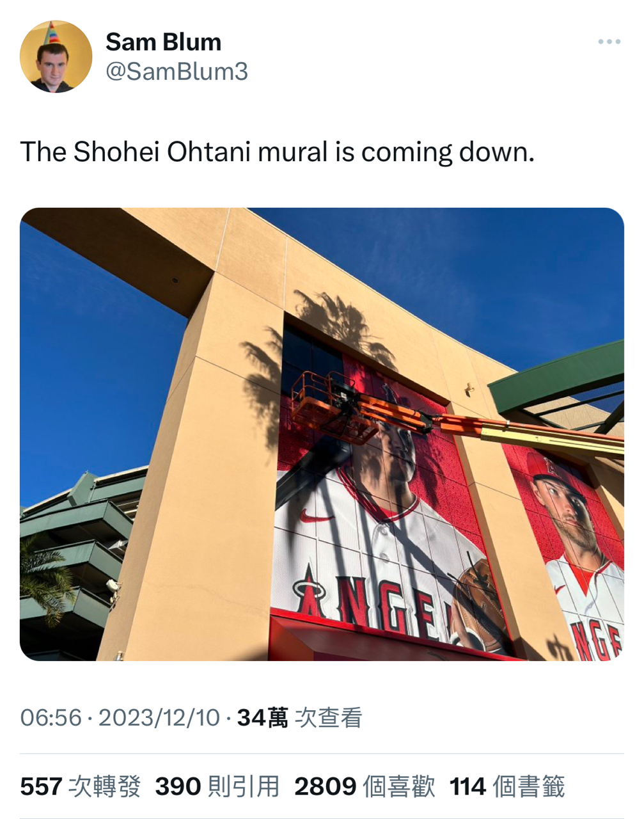
Task: View the 390 quotes list
Action: 217,786
